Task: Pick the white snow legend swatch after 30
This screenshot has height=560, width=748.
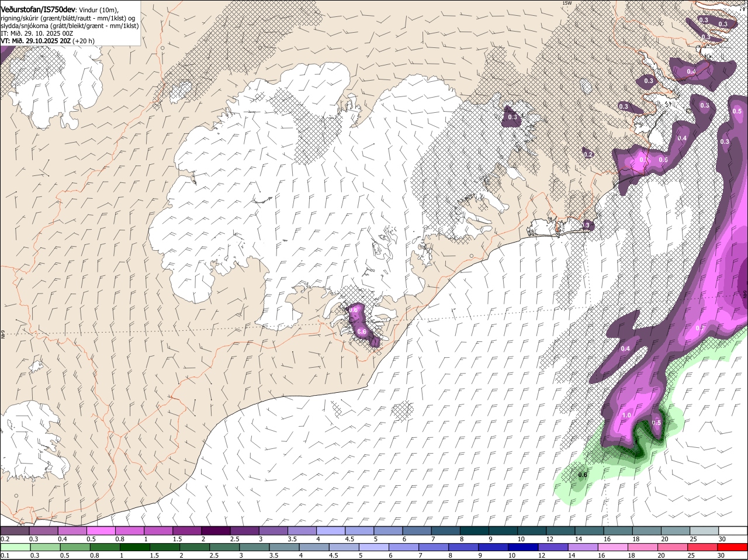Action: 733,530
